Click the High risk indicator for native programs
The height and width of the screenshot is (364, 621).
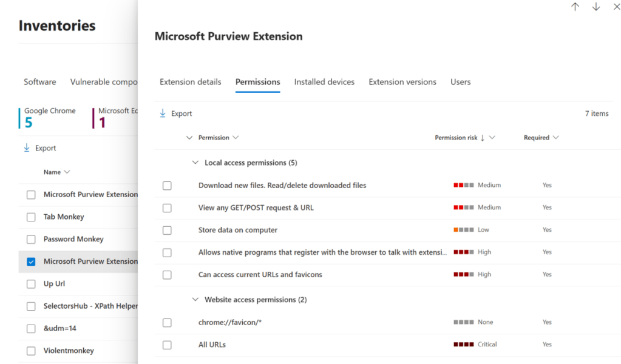coord(464,252)
